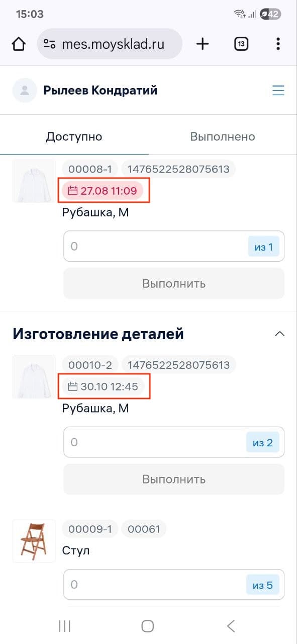Open the hamburger menu at top right
This screenshot has width=297, height=644.
coord(278,90)
